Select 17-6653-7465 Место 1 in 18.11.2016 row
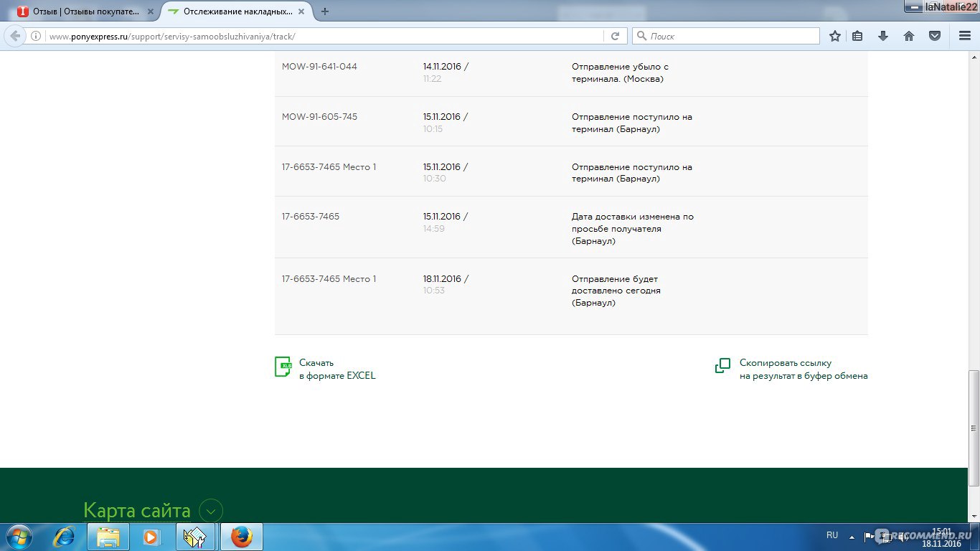The height and width of the screenshot is (551, 980). point(329,279)
